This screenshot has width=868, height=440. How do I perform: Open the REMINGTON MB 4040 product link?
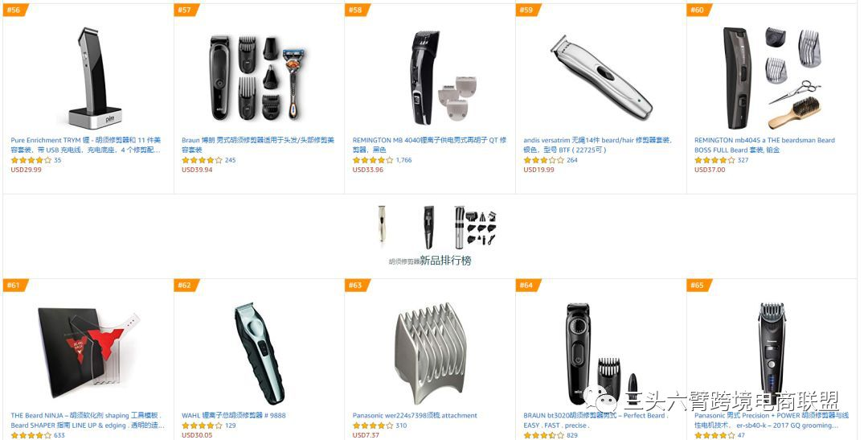click(429, 145)
